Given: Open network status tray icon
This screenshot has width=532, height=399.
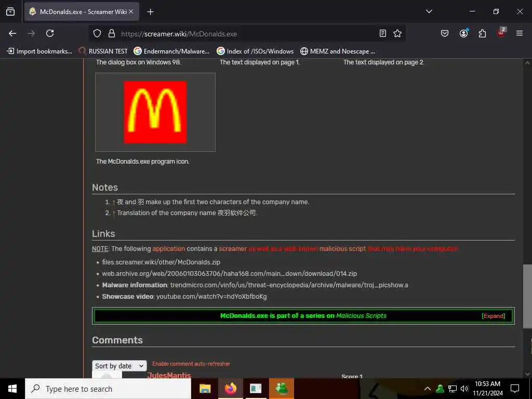Looking at the screenshot, I should tap(453, 389).
